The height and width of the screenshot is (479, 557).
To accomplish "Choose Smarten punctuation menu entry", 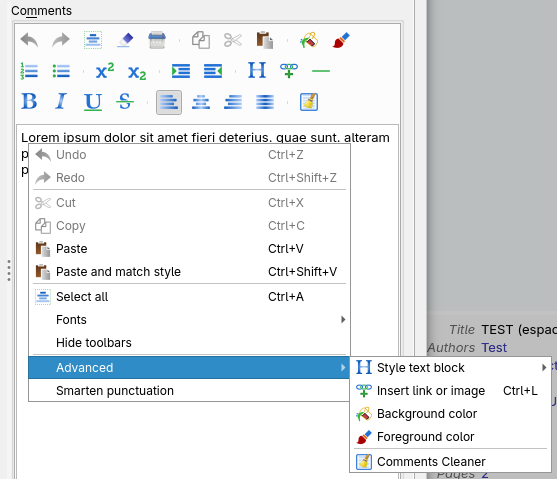I will pos(189,391).
